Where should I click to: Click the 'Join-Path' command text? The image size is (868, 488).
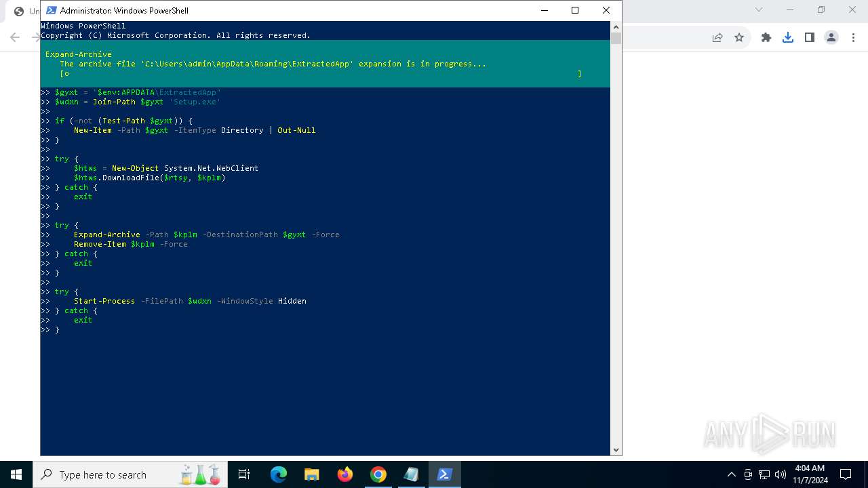point(114,102)
